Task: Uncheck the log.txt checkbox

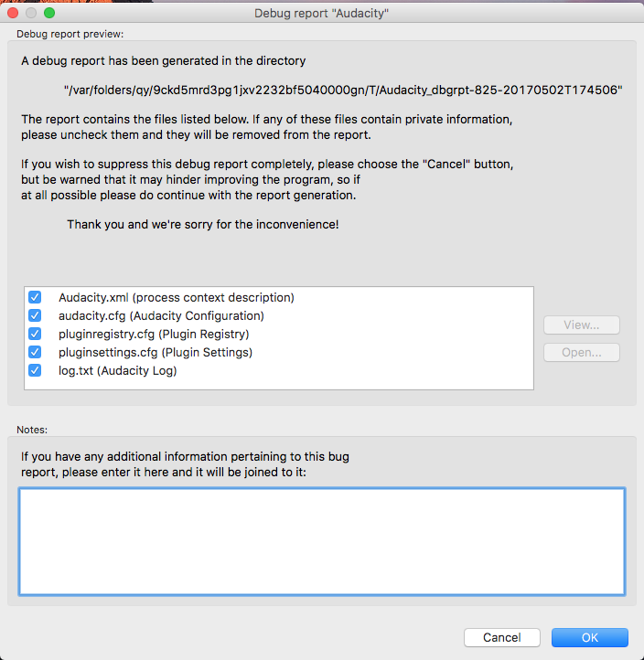Action: (x=35, y=370)
